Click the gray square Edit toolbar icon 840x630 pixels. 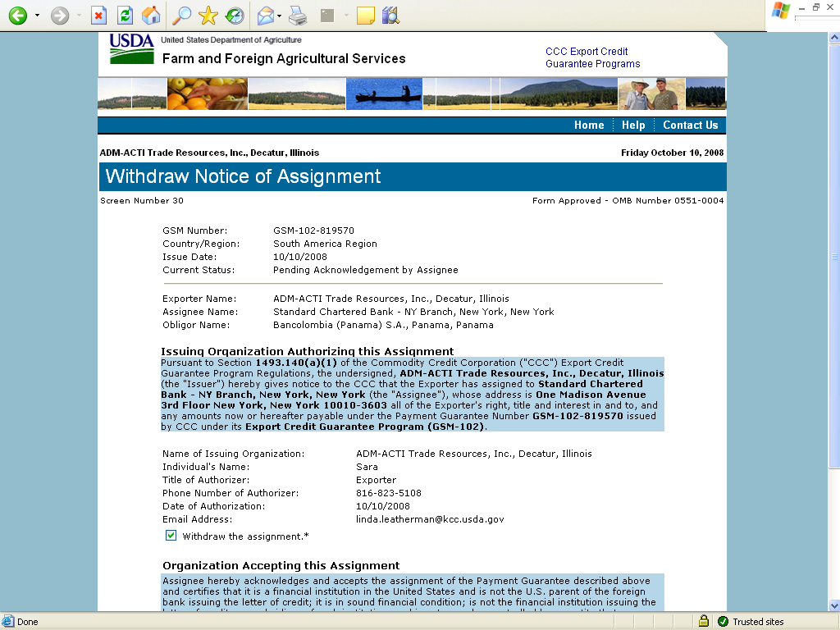point(327,16)
